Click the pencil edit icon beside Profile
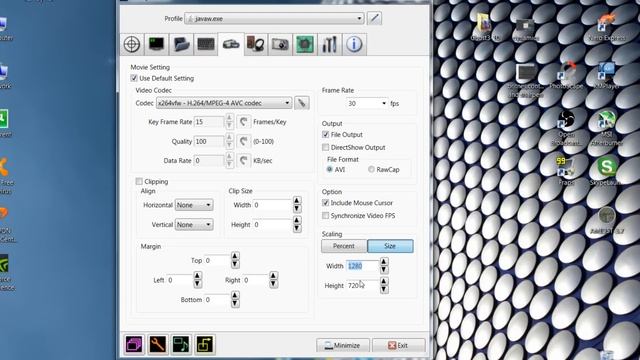Image resolution: width=640 pixels, height=360 pixels. (374, 18)
